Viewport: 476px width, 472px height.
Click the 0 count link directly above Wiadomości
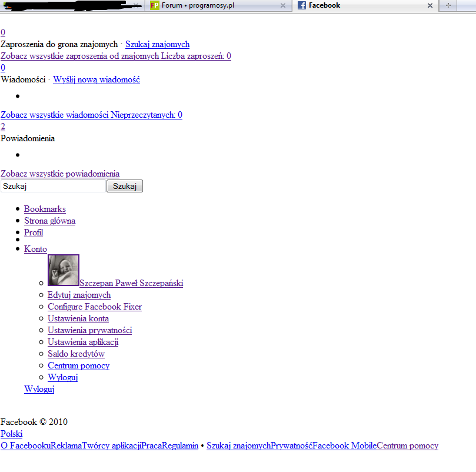click(3, 68)
